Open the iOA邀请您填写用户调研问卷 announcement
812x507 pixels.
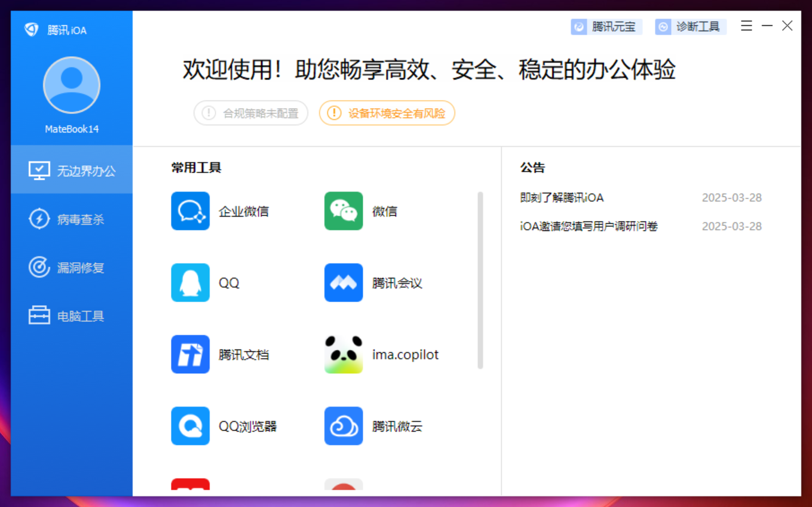click(x=589, y=226)
